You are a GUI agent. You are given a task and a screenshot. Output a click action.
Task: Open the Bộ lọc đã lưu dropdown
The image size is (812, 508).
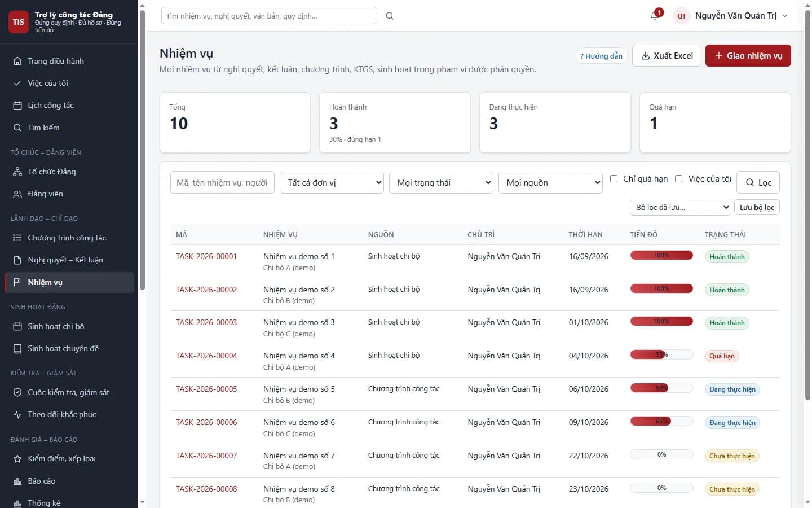(680, 207)
